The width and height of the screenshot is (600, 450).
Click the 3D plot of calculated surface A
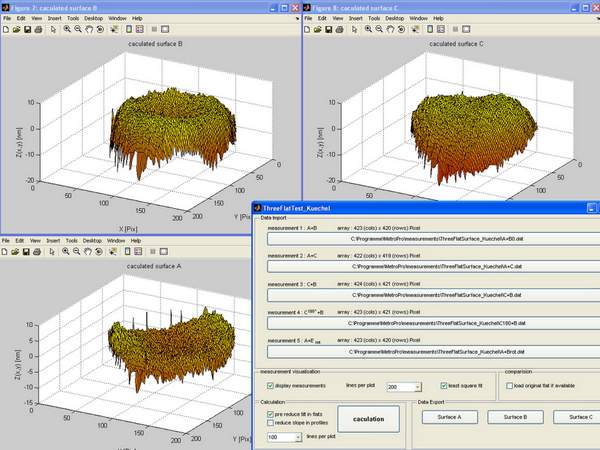pyautogui.click(x=171, y=348)
